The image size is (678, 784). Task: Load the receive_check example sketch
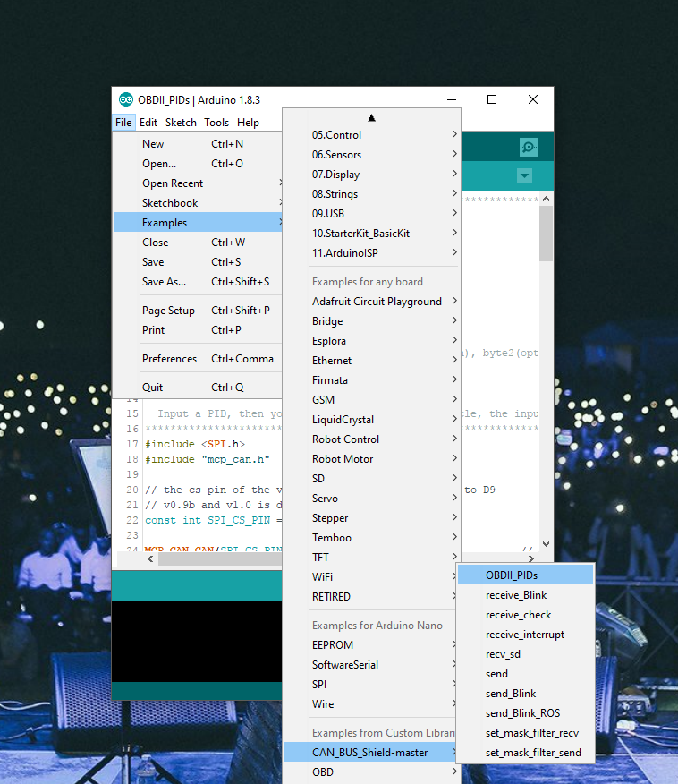pos(526,615)
